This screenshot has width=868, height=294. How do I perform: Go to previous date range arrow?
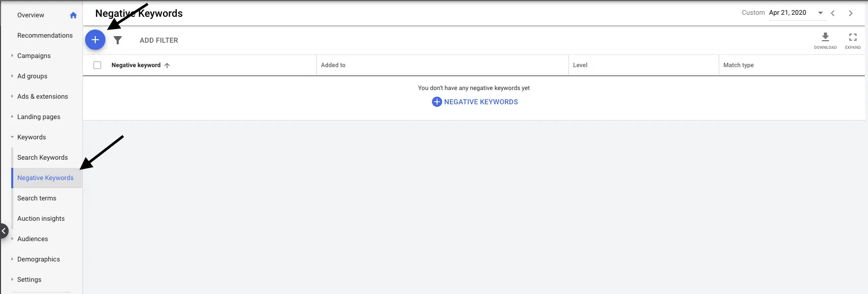pos(833,13)
